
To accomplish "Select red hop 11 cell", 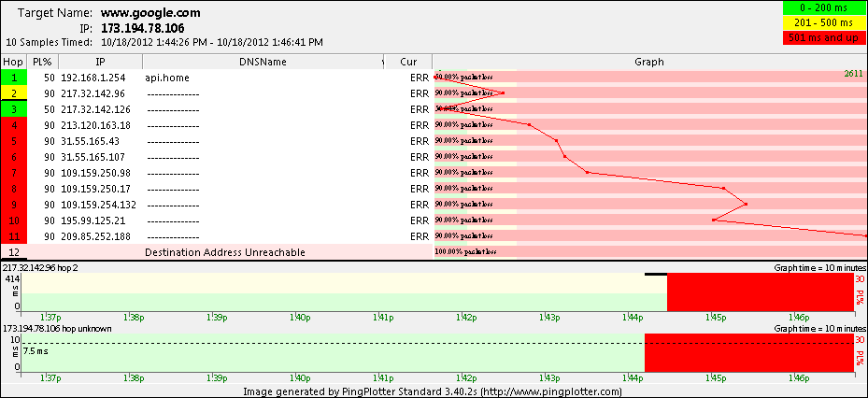I will click(13, 236).
